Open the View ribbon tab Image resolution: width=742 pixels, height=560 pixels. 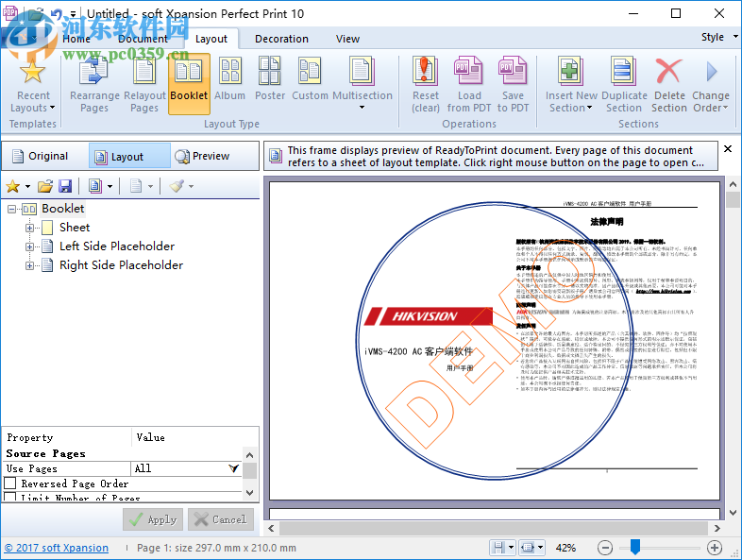pos(347,39)
